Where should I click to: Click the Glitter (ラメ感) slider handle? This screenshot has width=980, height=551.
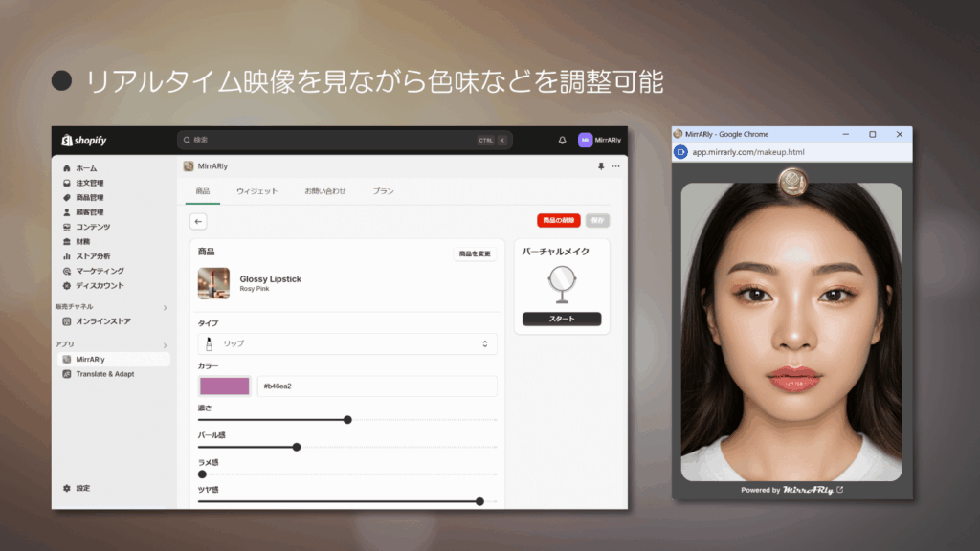click(202, 474)
